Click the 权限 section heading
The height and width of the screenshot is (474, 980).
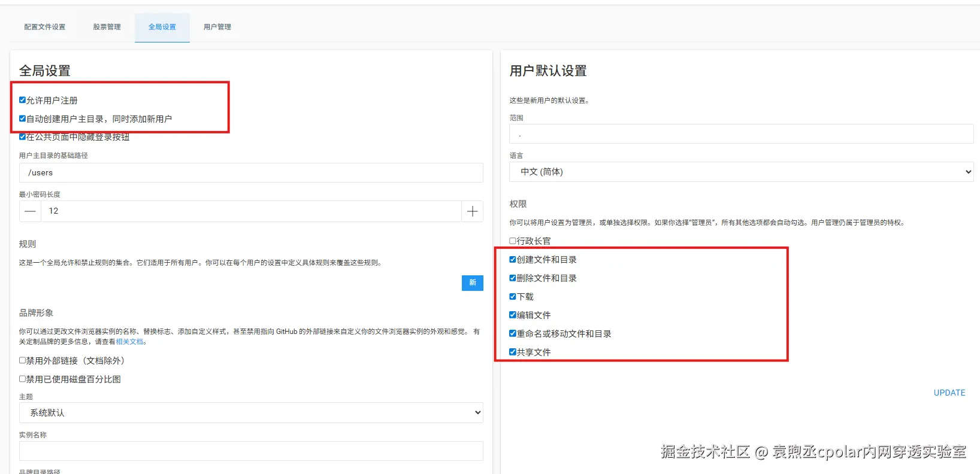tap(518, 204)
